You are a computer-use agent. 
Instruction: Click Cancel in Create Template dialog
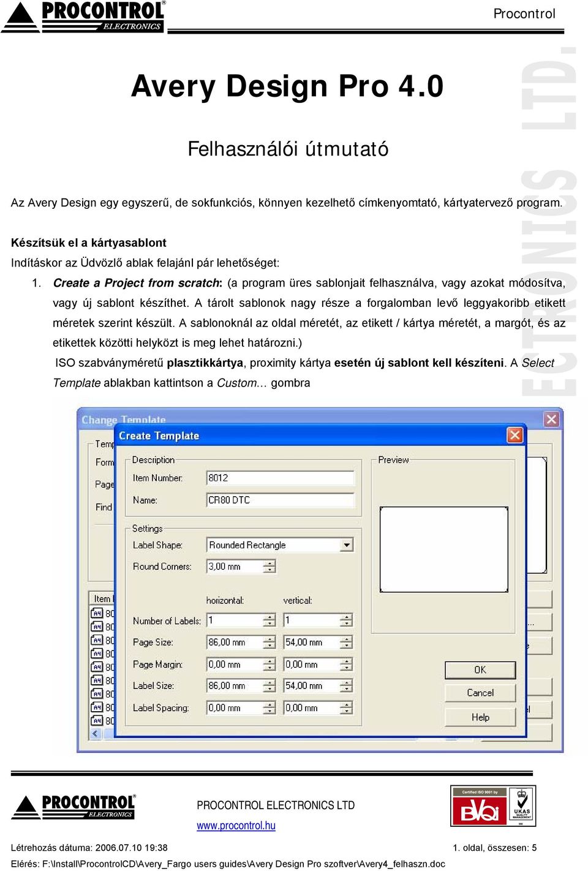(480, 693)
